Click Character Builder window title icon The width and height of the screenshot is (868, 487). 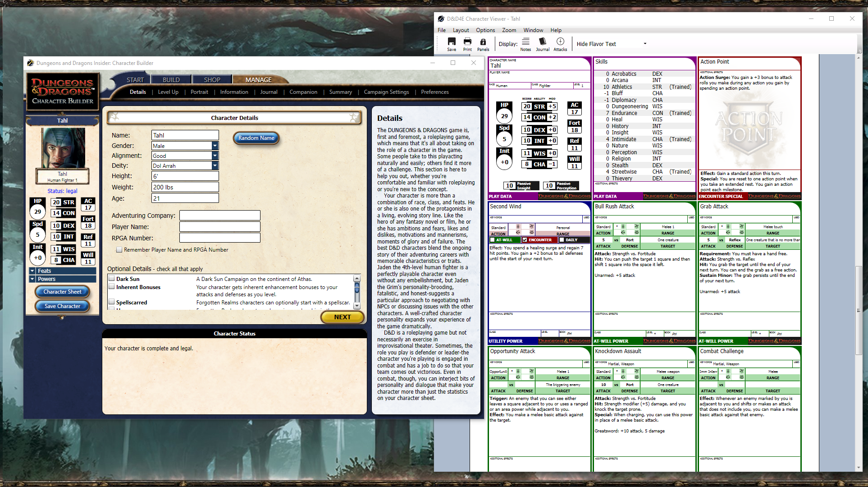point(31,63)
